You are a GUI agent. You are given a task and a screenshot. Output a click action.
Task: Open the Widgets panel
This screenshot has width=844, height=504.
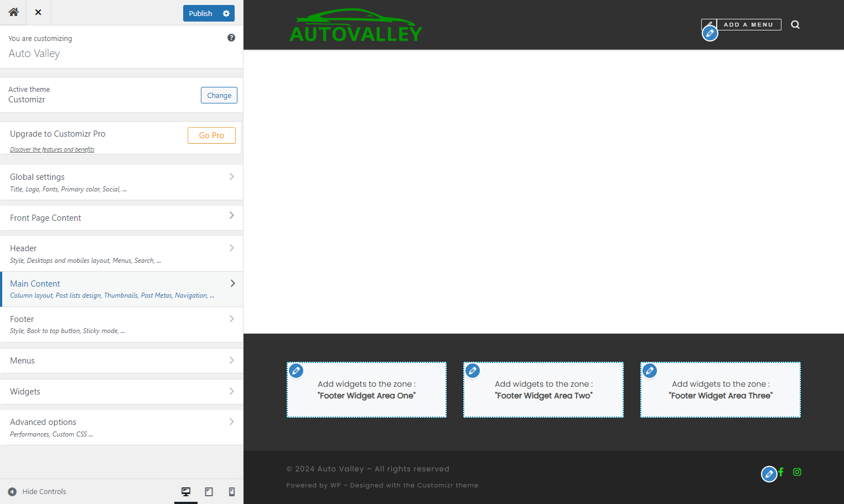point(122,392)
